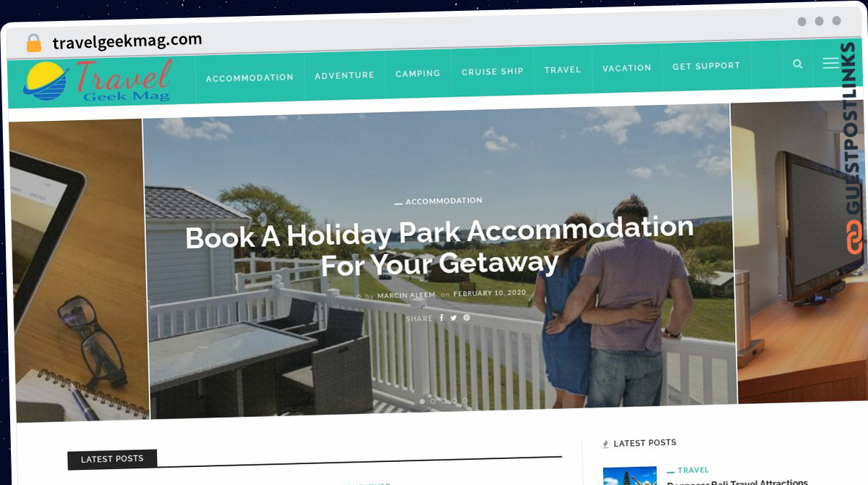Select the first carousel slide dot
Image resolution: width=868 pixels, height=485 pixels.
click(x=422, y=400)
